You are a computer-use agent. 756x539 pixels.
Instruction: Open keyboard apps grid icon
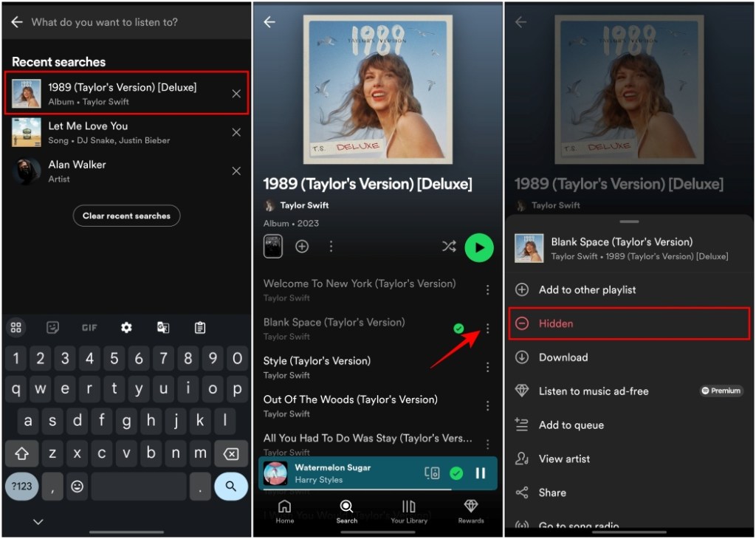(16, 327)
